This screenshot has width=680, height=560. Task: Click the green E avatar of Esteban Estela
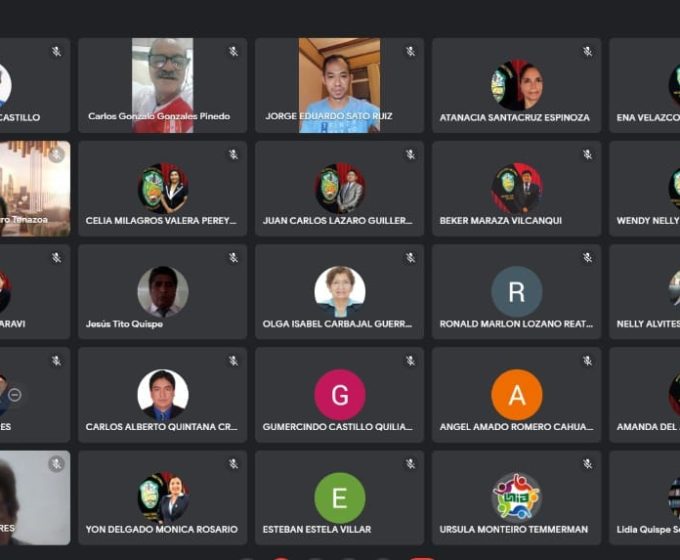coord(340,498)
